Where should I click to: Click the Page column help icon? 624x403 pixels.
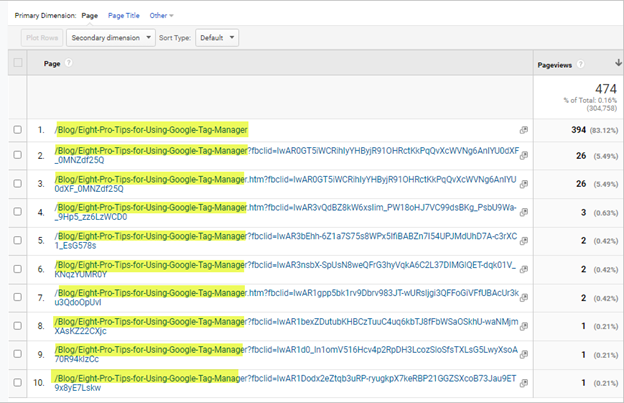click(68, 63)
